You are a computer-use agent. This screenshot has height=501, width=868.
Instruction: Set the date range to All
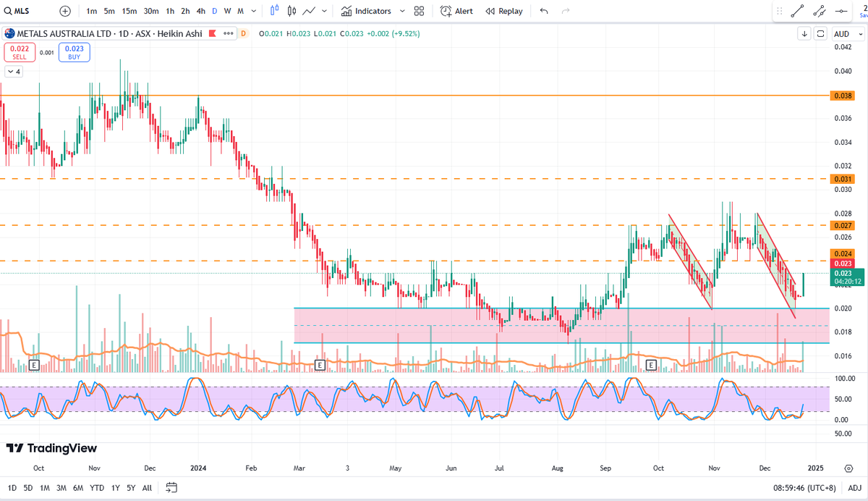147,487
